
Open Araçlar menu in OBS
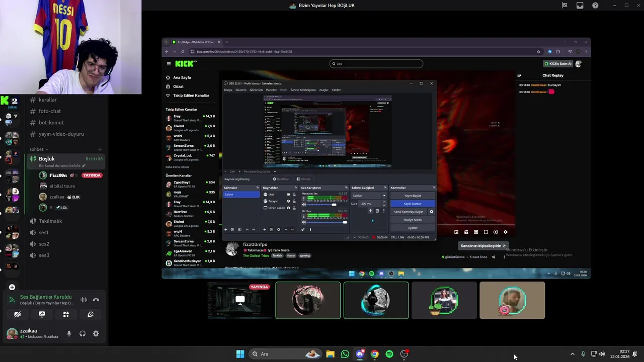click(x=324, y=90)
